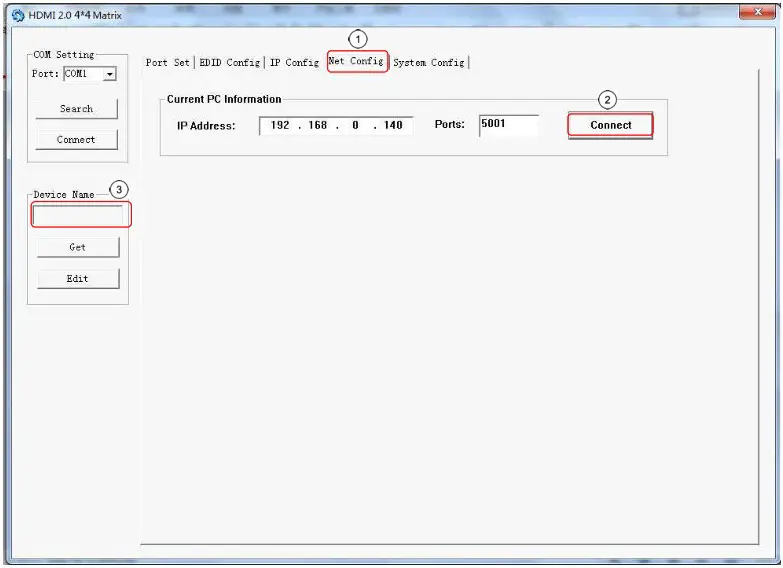Click Connect in Current PC Information

point(610,125)
